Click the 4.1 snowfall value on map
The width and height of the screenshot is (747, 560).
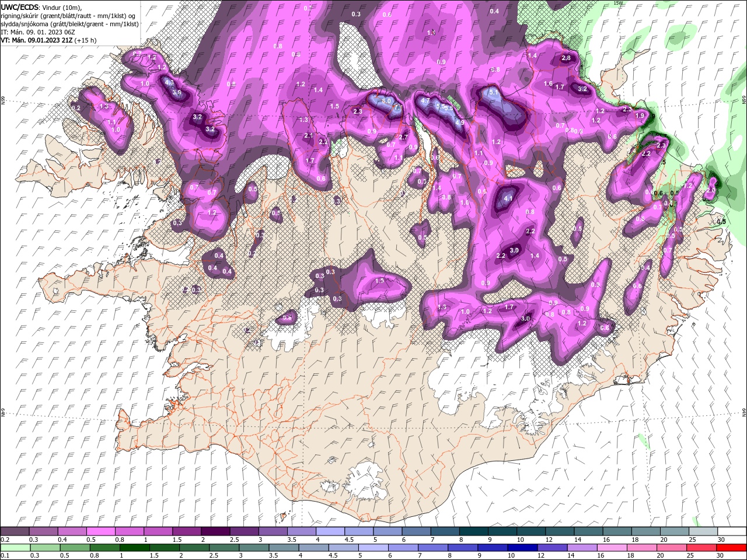click(508, 198)
